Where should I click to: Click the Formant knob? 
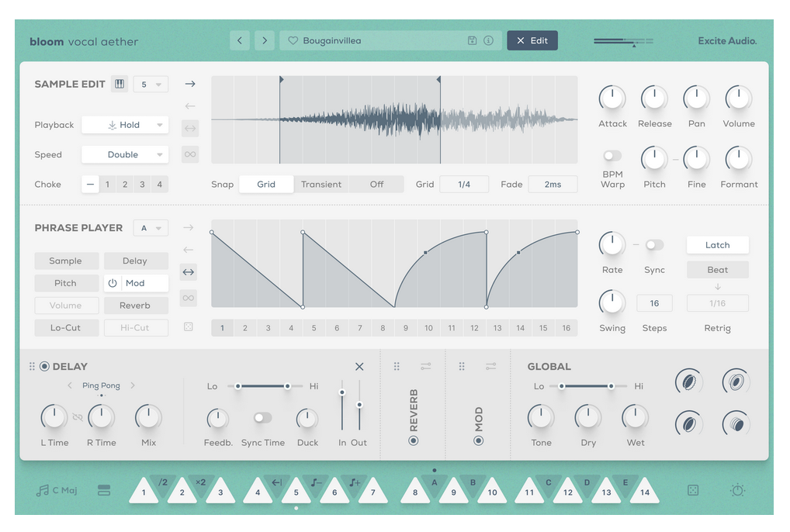coord(739,160)
